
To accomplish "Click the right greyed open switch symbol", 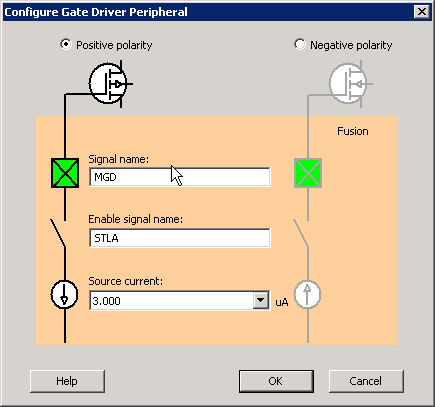I will pyautogui.click(x=301, y=233).
